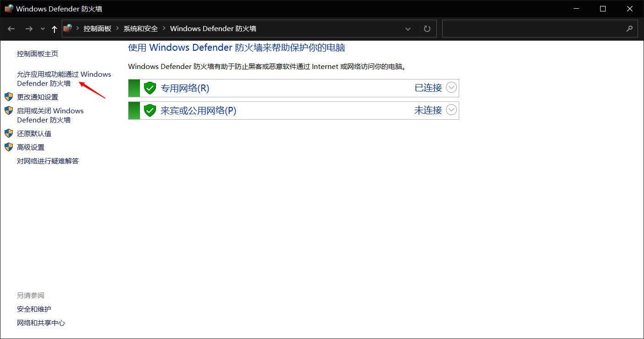Click green shield icon for 来宾或公用网络
Viewport: 644px width, 339px height.
(x=150, y=111)
